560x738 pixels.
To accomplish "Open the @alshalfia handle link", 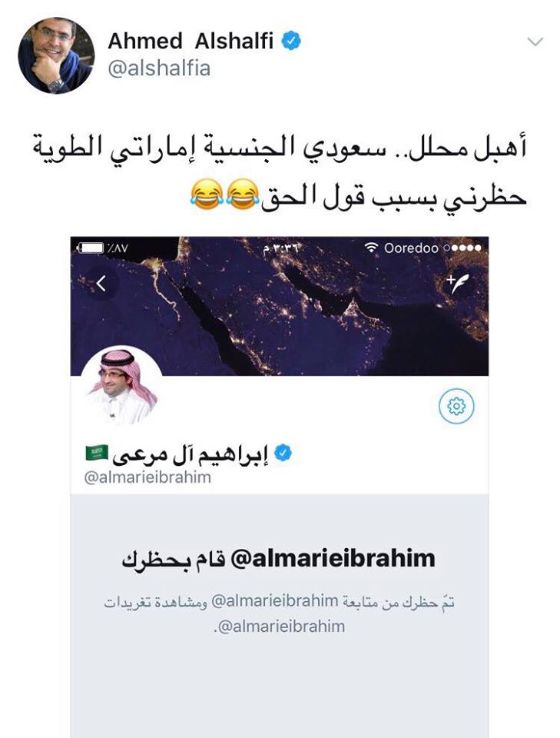I will click(x=159, y=68).
